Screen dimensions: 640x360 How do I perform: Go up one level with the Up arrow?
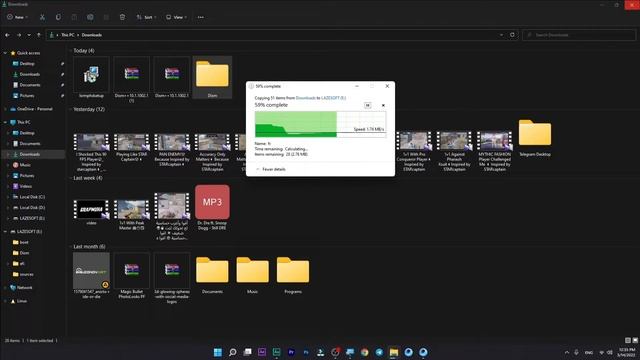[39, 35]
